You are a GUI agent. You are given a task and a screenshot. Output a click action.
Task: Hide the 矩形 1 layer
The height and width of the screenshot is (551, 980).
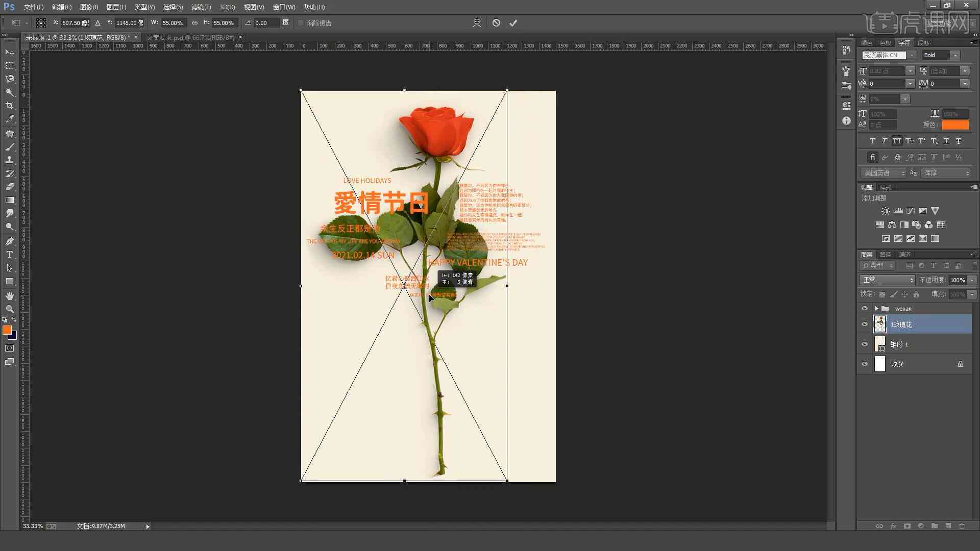coord(864,344)
